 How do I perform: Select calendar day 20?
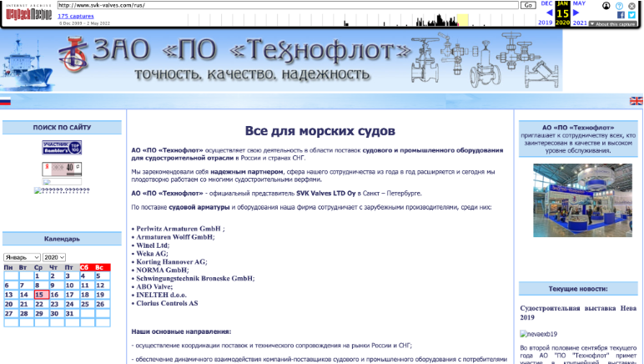coord(11,304)
